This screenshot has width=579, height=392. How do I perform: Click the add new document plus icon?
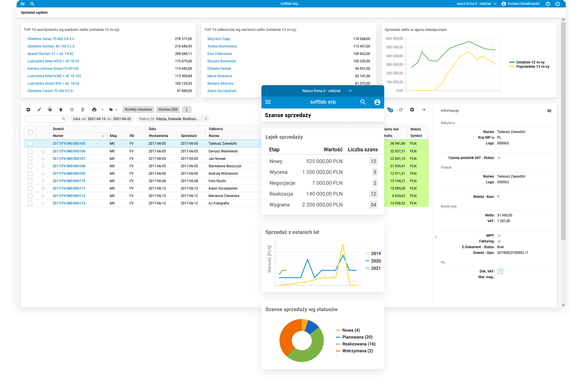(x=28, y=110)
